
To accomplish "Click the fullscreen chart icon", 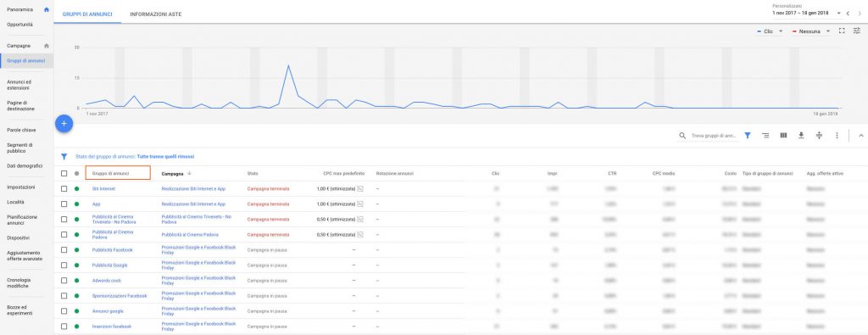I will [x=842, y=31].
